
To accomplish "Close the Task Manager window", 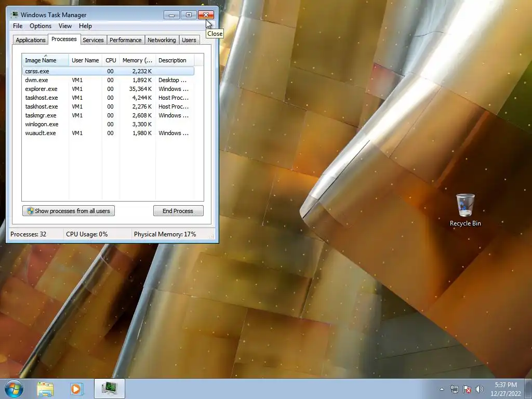I will tap(206, 15).
